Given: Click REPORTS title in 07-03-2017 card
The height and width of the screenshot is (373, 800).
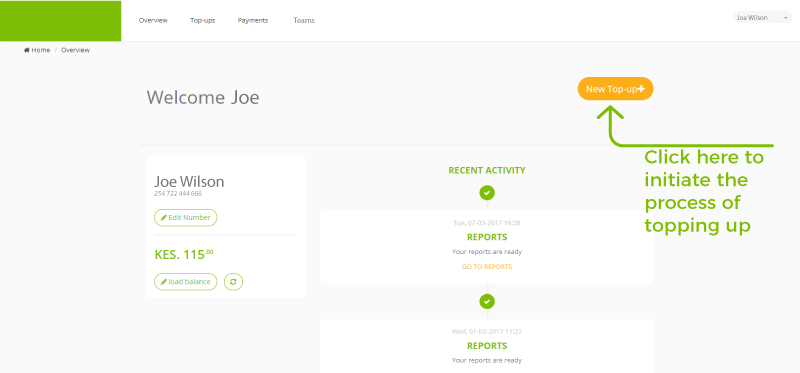Looking at the screenshot, I should pyautogui.click(x=487, y=237).
